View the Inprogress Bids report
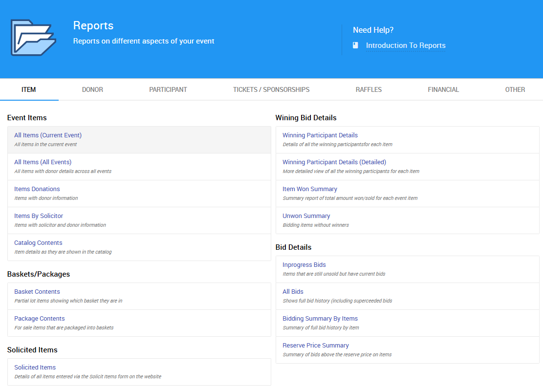The width and height of the screenshot is (543, 392). (304, 265)
